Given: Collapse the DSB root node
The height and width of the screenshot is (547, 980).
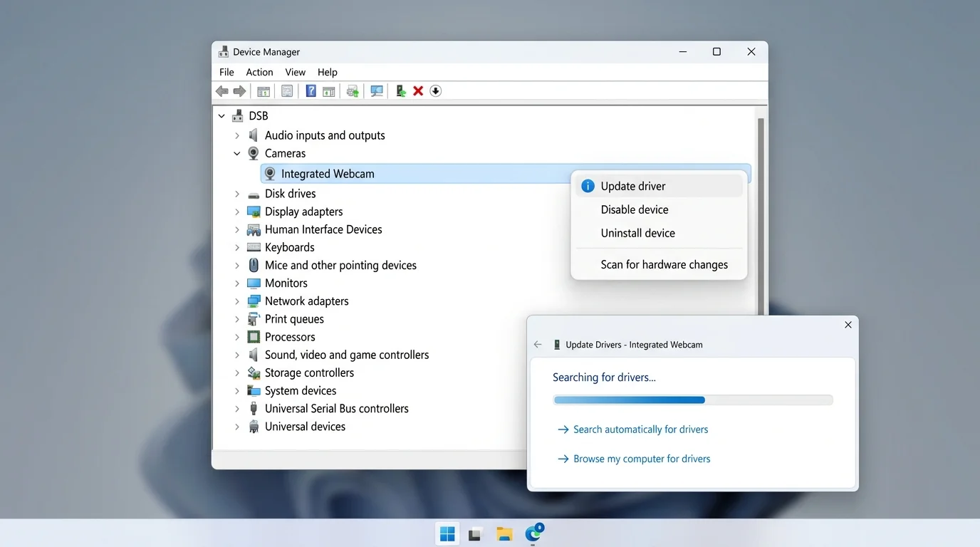Looking at the screenshot, I should (x=221, y=116).
